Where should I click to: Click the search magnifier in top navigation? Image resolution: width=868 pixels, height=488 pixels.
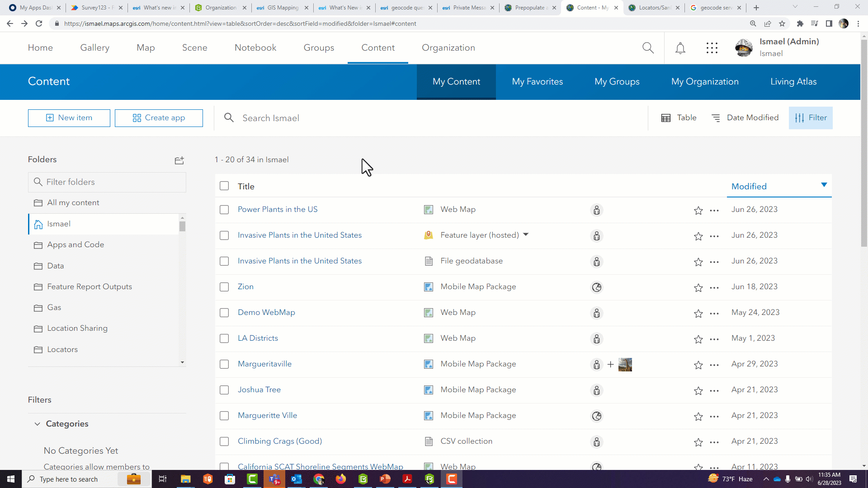point(648,48)
